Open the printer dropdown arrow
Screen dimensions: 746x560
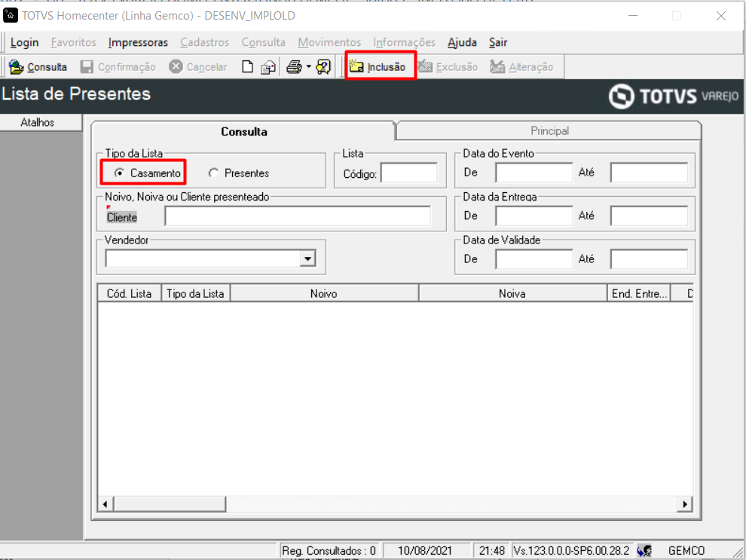pos(308,67)
